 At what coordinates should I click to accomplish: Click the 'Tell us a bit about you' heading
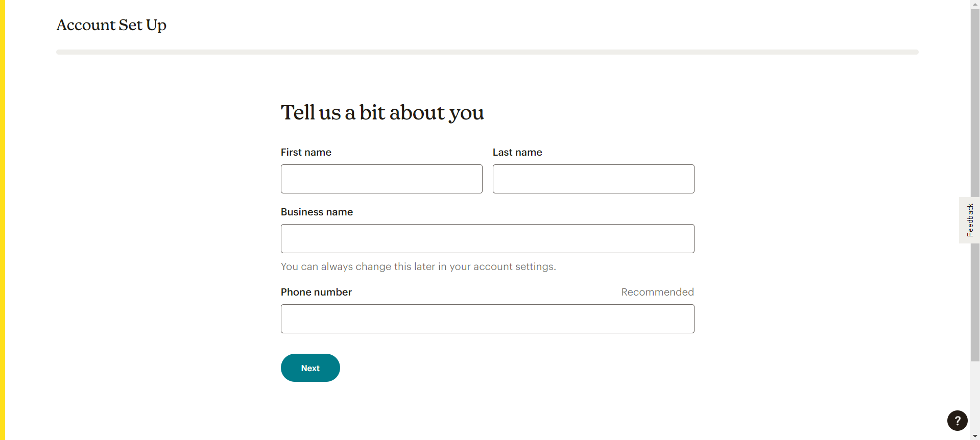(x=382, y=113)
